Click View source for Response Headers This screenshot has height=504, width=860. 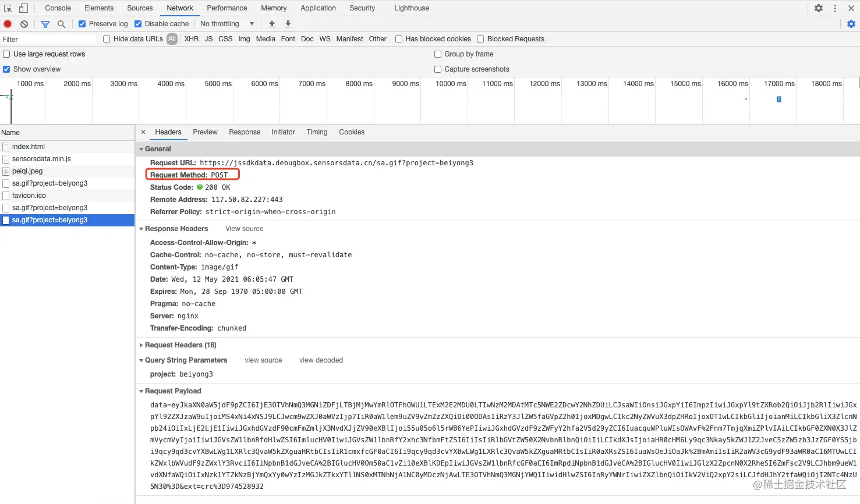pyautogui.click(x=245, y=229)
